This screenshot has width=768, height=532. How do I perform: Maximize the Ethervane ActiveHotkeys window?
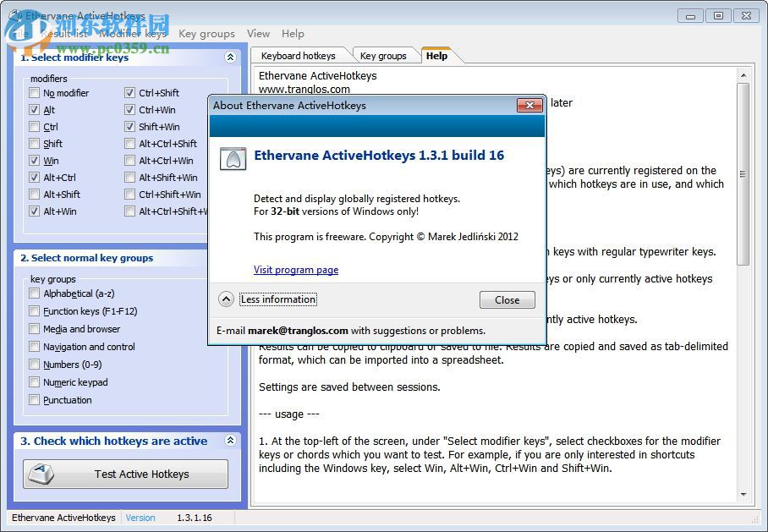click(x=718, y=16)
